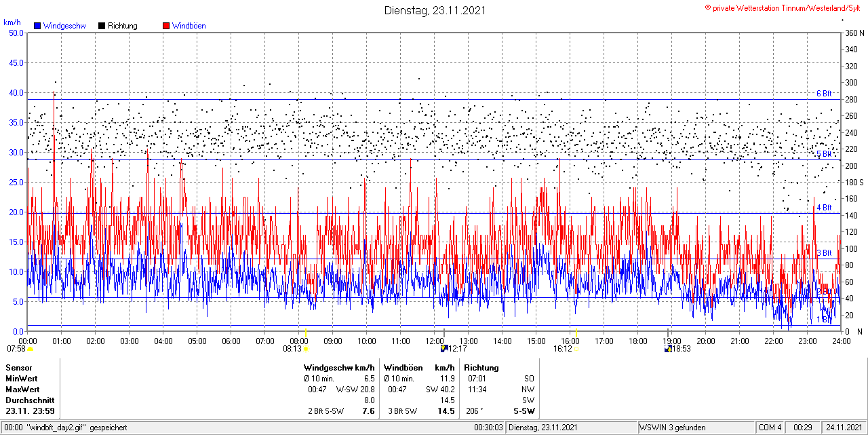Click the Sensor table header
The width and height of the screenshot is (868, 435).
[x=18, y=367]
